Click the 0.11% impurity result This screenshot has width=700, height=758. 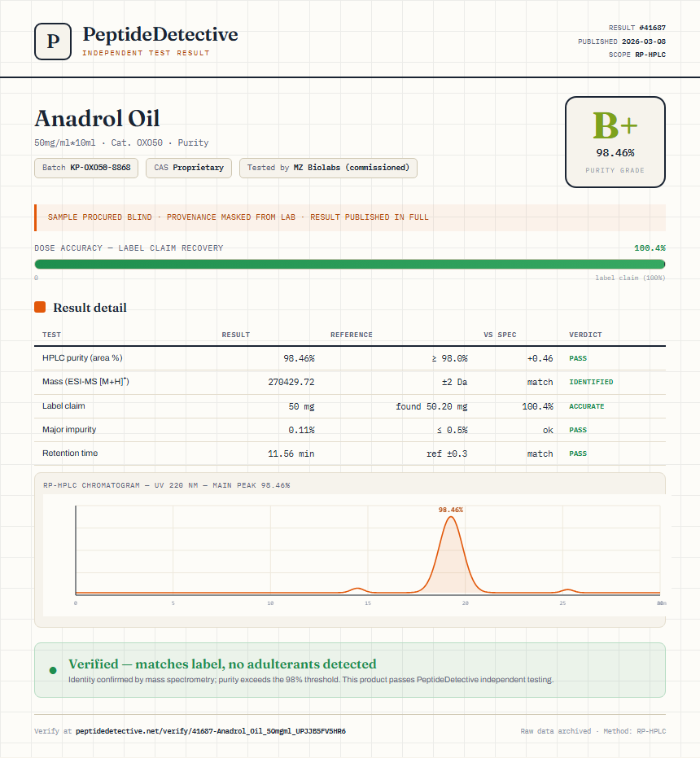coord(302,430)
